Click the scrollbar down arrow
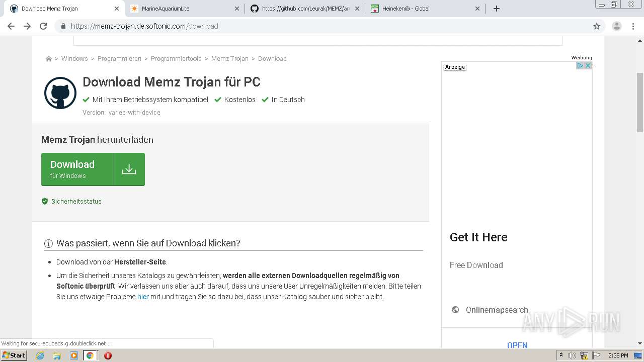The width and height of the screenshot is (644, 362). pyautogui.click(x=640, y=343)
